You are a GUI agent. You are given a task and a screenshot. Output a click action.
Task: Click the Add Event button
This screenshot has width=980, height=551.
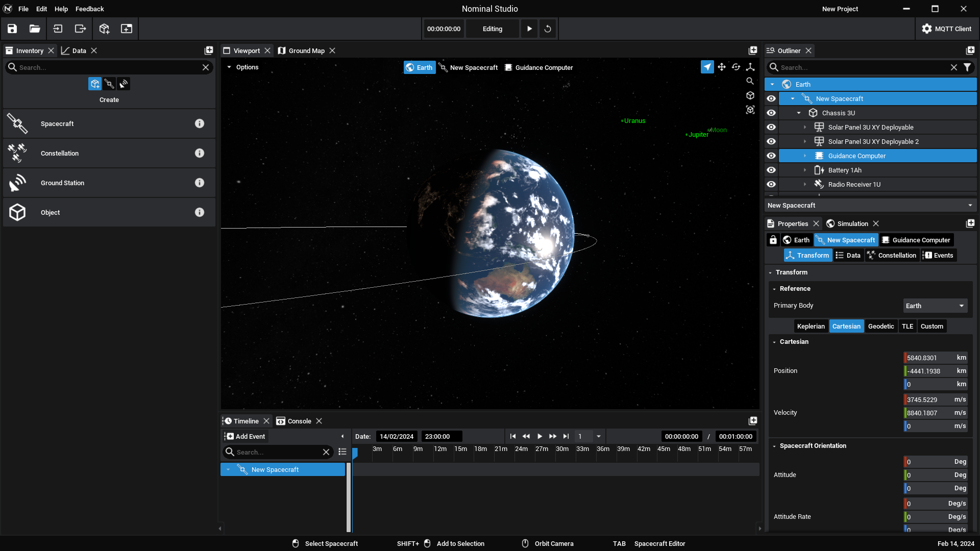[x=245, y=436]
